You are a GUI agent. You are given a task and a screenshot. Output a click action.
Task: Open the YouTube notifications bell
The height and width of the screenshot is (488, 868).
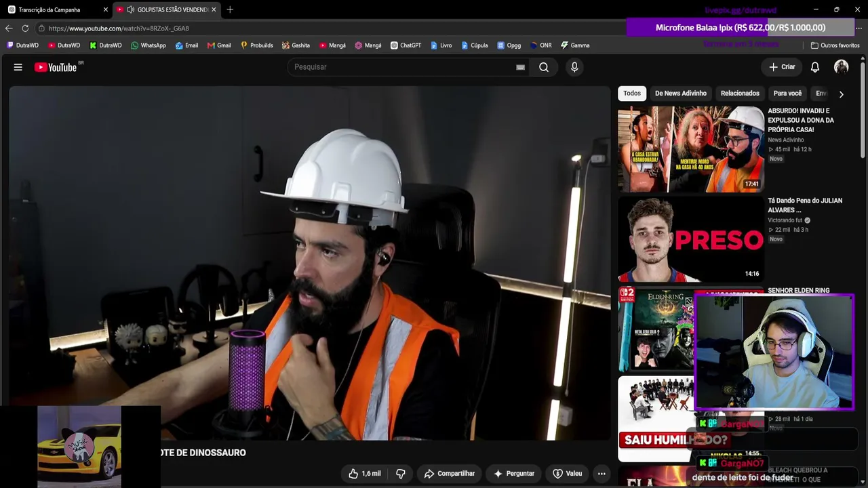[x=815, y=67]
